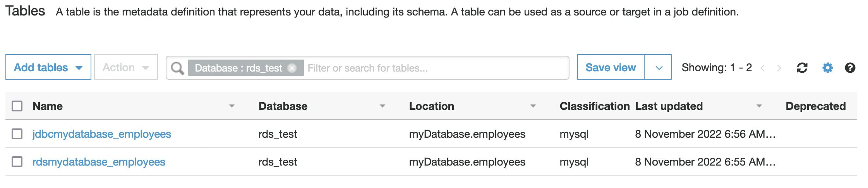Check the jdbcmydatabase_employees row checkbox
The height and width of the screenshot is (188, 868).
click(17, 134)
